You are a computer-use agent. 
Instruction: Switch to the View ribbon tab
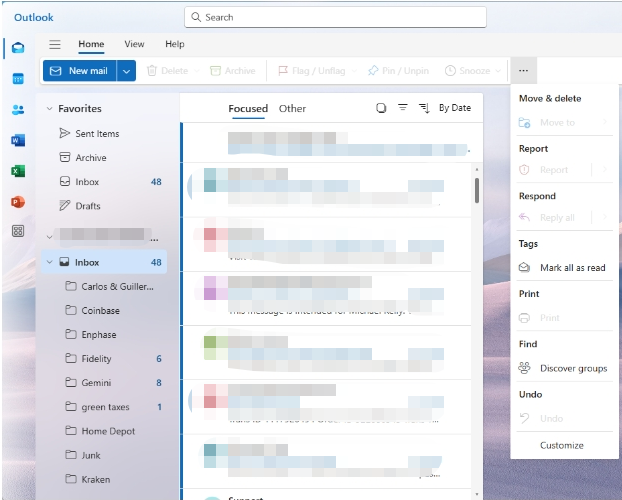[x=134, y=44]
